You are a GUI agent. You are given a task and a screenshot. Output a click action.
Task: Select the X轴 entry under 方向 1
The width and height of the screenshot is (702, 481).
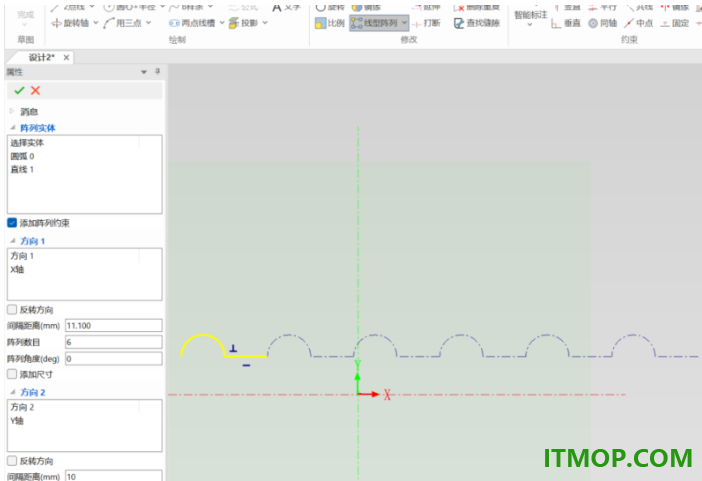tap(17, 269)
